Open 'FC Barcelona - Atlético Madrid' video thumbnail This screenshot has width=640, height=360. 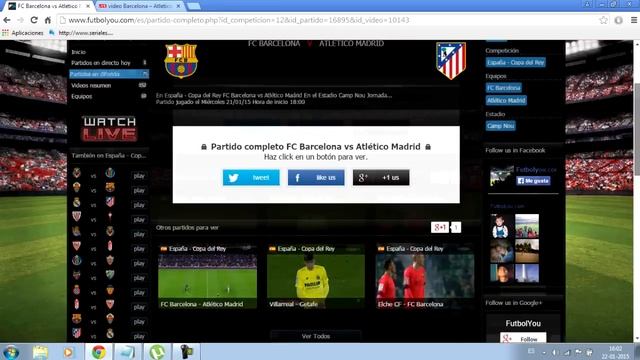[x=207, y=276]
